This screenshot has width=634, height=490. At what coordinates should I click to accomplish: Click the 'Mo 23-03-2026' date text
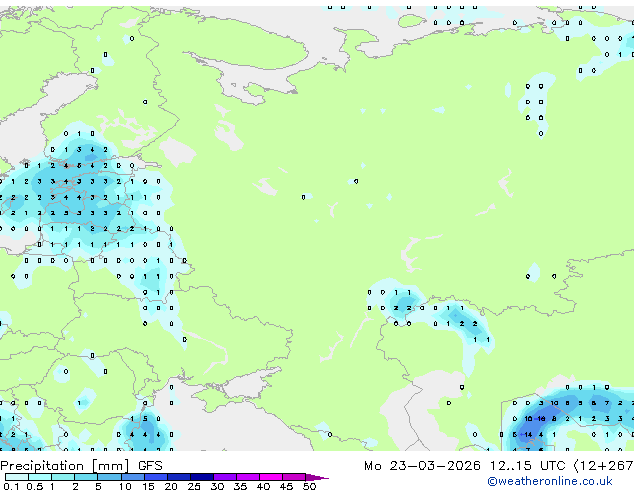pyautogui.click(x=422, y=466)
